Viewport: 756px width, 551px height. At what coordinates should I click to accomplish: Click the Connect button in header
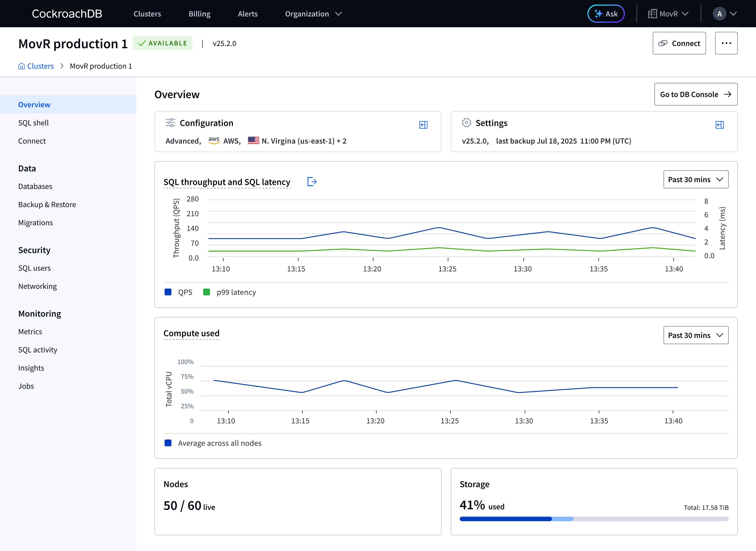(679, 43)
